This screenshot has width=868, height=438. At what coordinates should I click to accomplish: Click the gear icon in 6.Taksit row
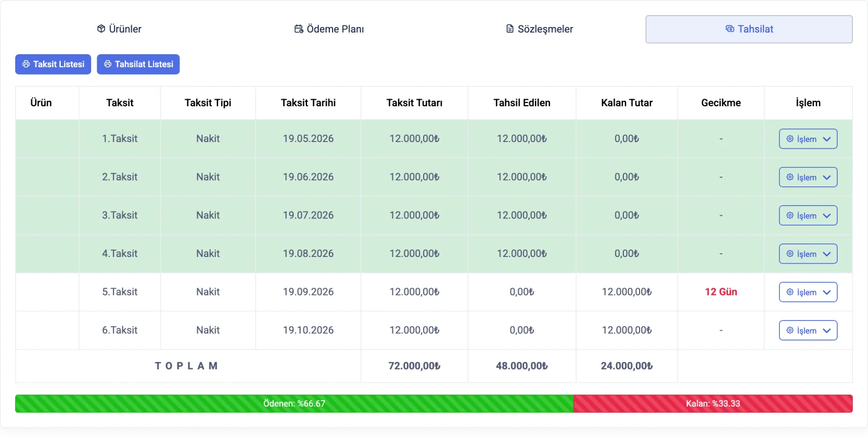(x=790, y=330)
